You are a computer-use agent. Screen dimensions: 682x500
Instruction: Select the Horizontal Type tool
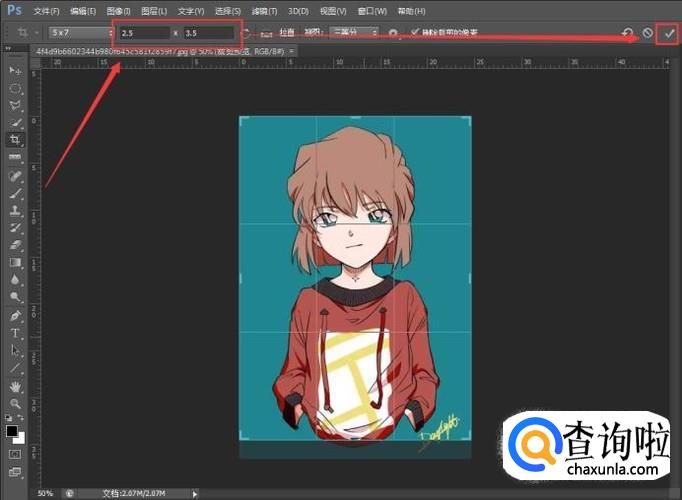pyautogui.click(x=15, y=333)
